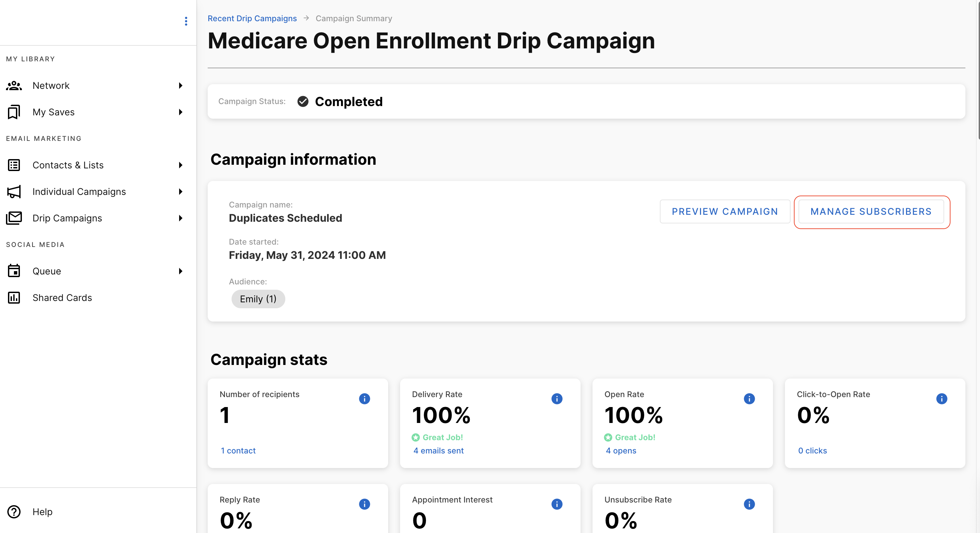Screen dimensions: 980x533
Task: Open the three-dot sidebar options menu
Action: [x=186, y=21]
